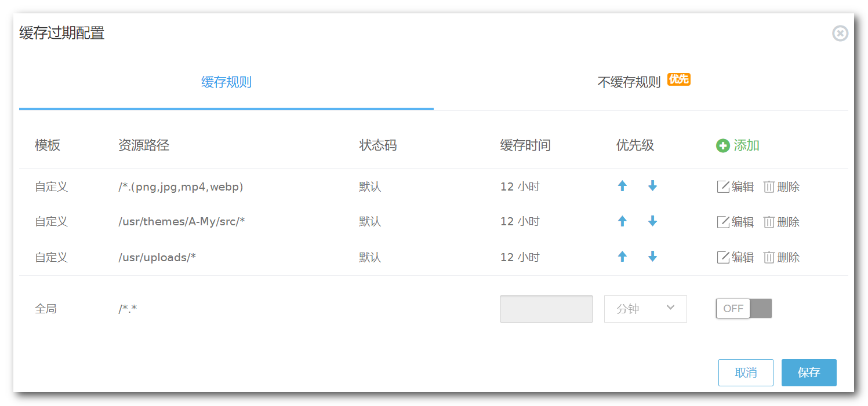This screenshot has height=406, width=868.
Task: Switch to the 缓存规则 tab
Action: click(x=226, y=82)
